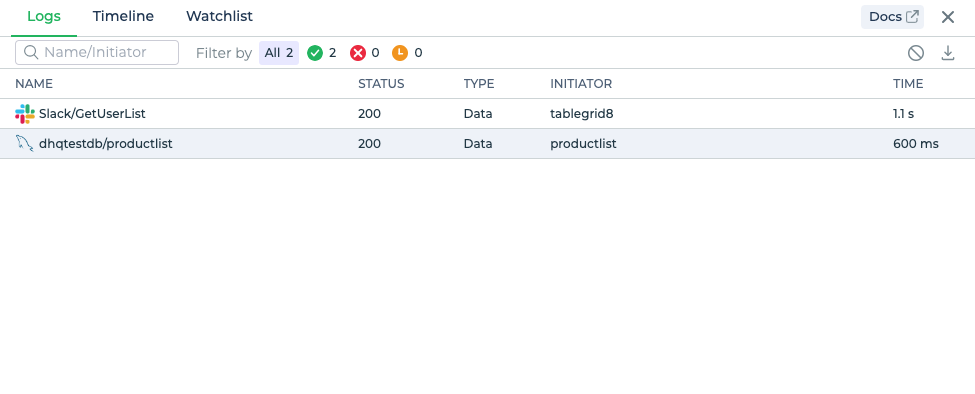
Task: Click the Slack logo icon
Action: pyautogui.click(x=25, y=114)
